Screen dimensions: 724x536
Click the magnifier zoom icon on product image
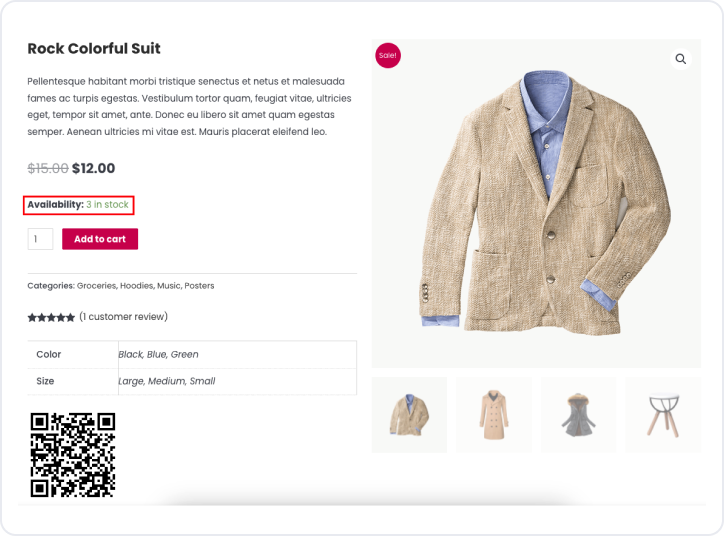coord(681,59)
